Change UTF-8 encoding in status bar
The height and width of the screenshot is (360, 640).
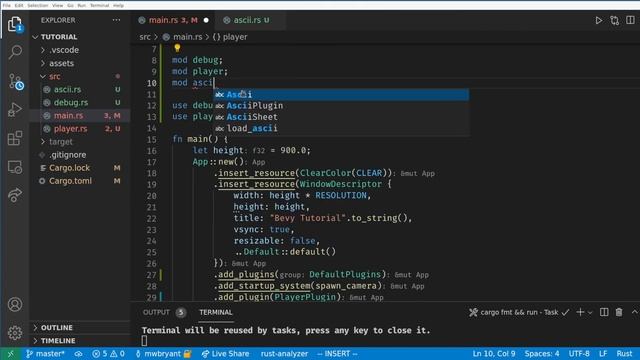[x=579, y=354]
